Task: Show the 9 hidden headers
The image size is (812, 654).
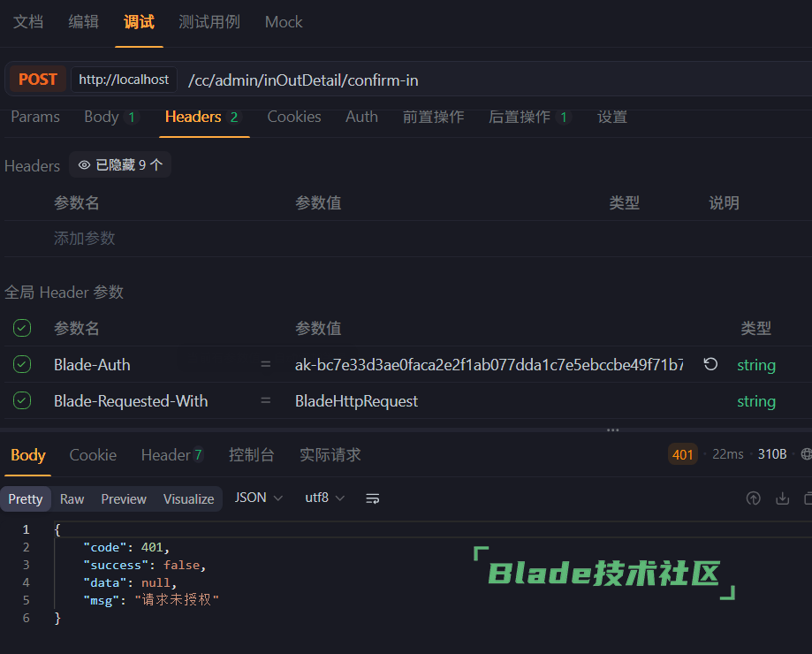Action: point(120,165)
